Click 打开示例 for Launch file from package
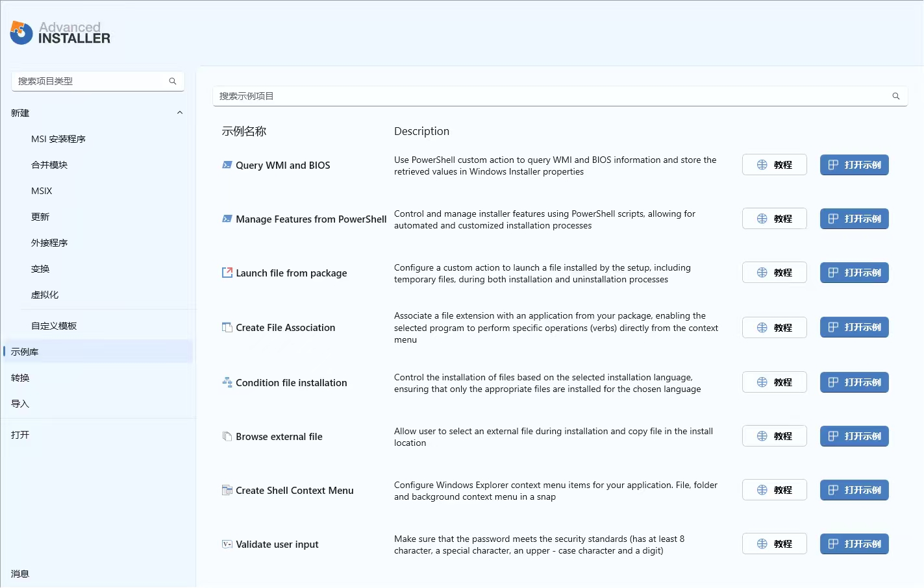This screenshot has height=588, width=924. click(x=855, y=273)
